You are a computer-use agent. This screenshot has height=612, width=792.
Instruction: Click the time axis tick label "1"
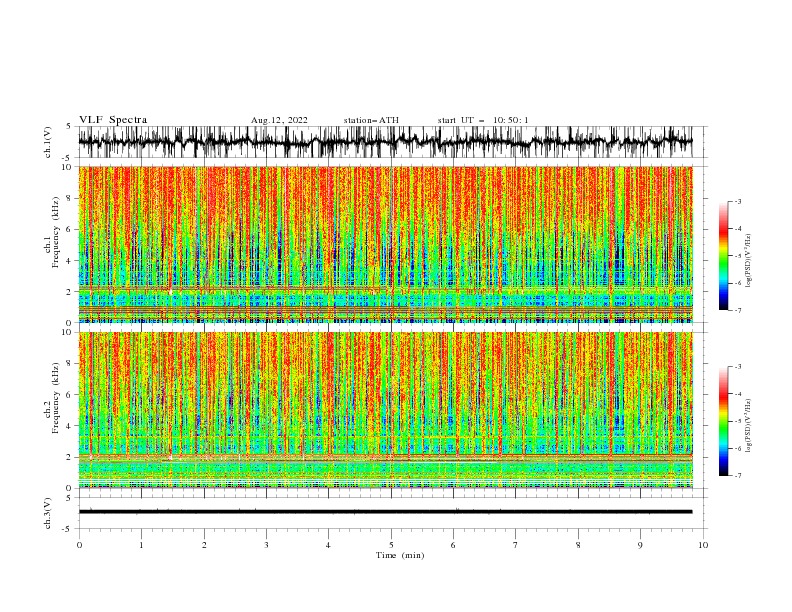(x=141, y=545)
